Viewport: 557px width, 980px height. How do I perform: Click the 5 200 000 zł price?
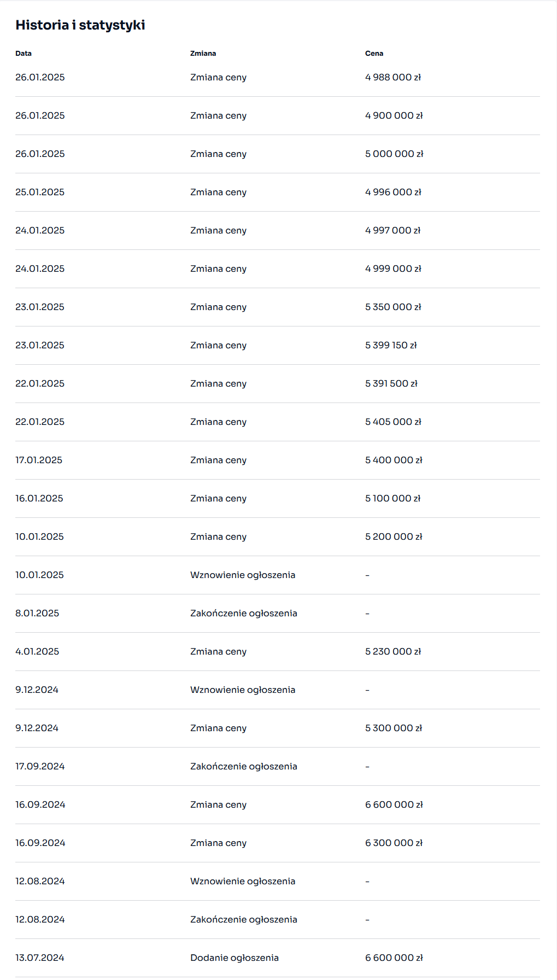point(393,537)
